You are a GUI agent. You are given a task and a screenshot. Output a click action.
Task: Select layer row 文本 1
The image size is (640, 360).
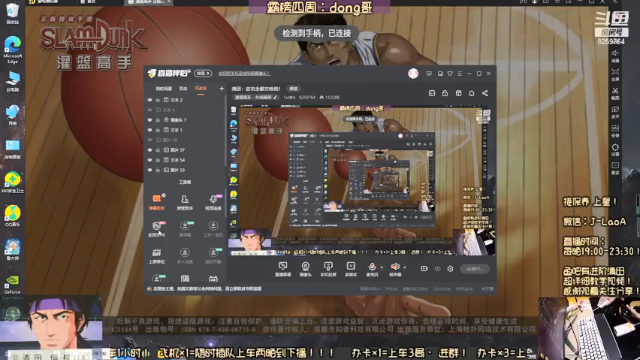[x=185, y=130]
